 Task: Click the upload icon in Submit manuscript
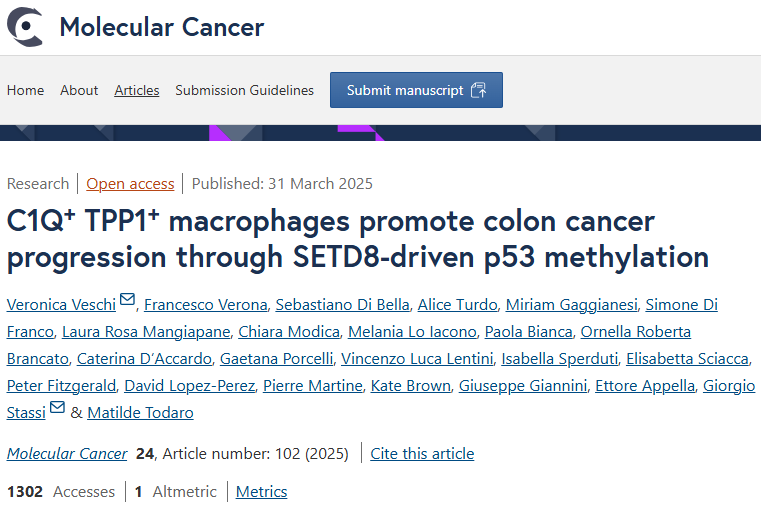pos(479,90)
